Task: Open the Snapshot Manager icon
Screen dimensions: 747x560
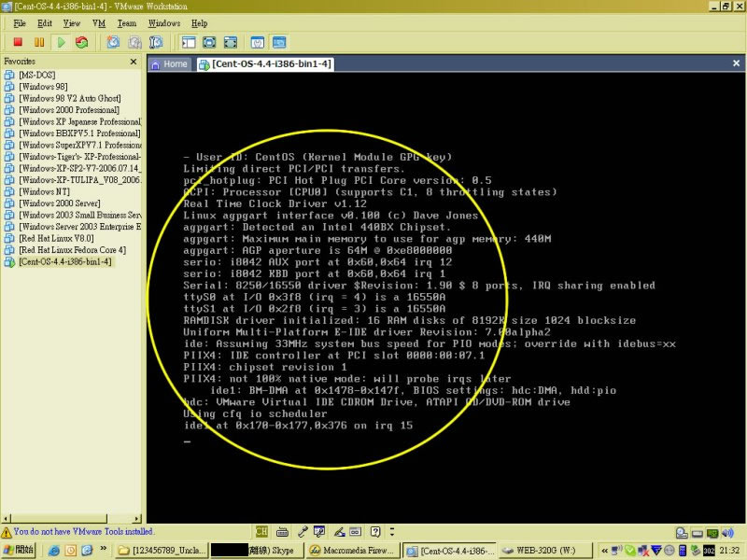Action: [x=156, y=42]
